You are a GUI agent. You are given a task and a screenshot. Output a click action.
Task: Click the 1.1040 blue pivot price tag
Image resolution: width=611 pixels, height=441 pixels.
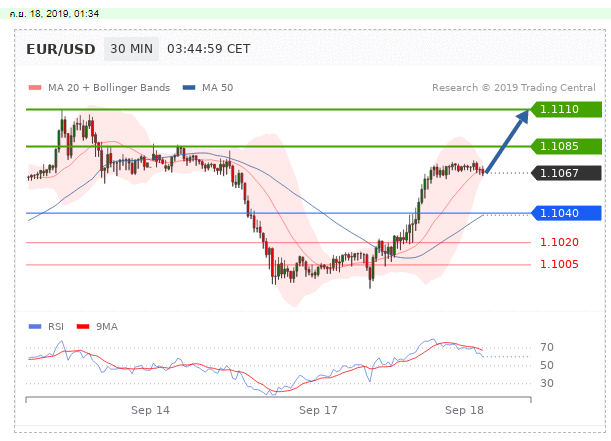point(567,213)
